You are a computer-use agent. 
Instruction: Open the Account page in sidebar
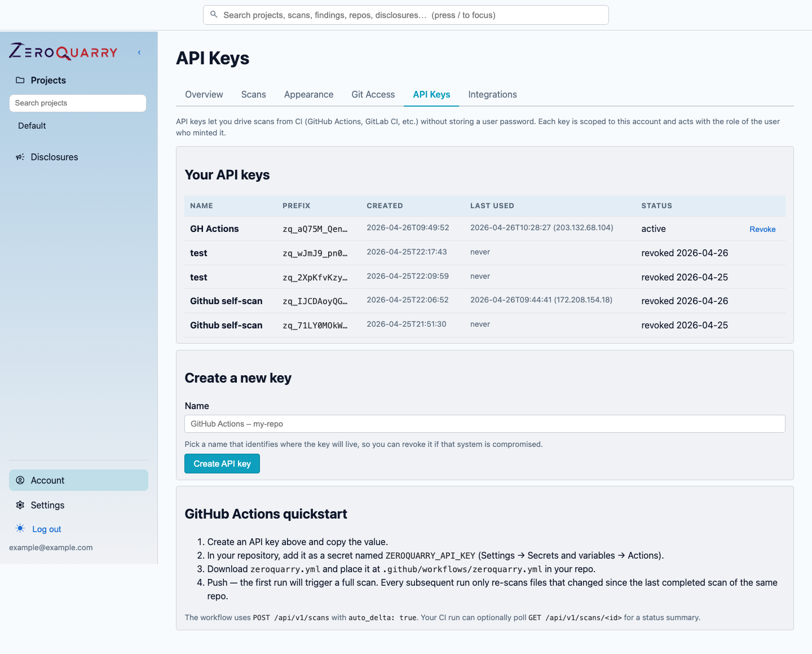78,480
